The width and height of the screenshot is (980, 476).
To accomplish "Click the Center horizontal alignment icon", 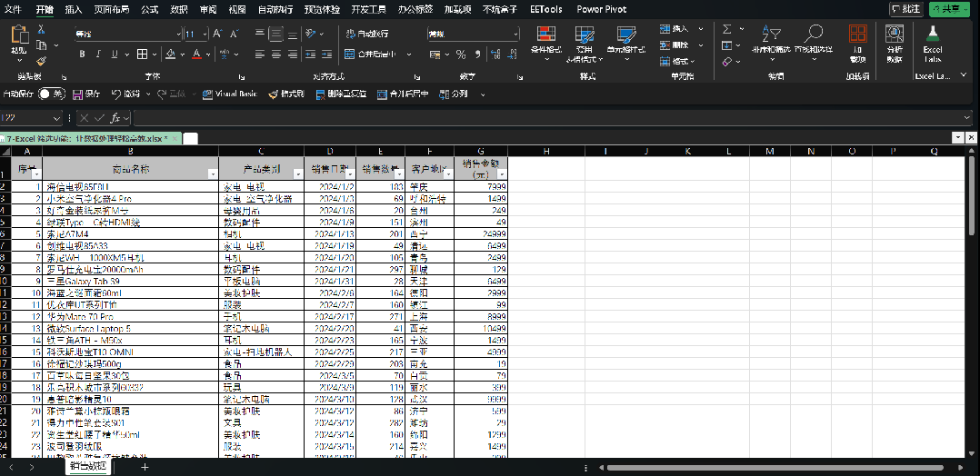I will point(276,55).
